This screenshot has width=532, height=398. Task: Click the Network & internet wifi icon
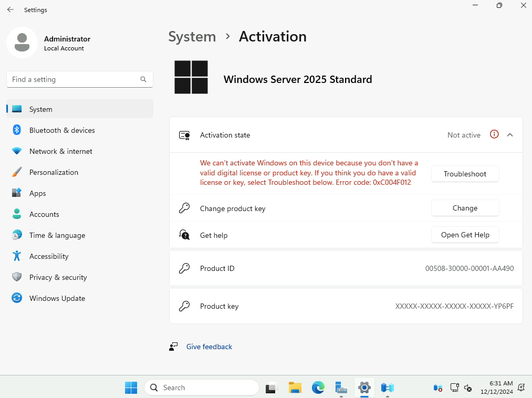(17, 151)
